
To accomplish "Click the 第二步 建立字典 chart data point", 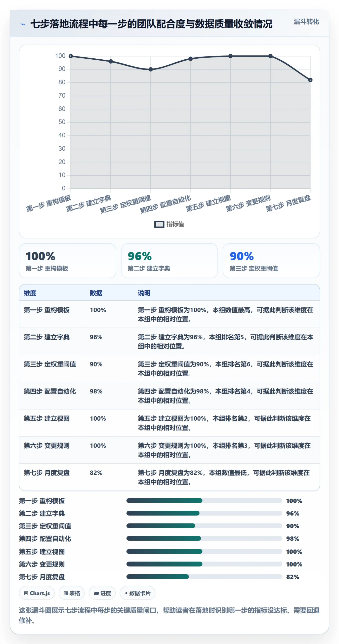I will pos(111,61).
